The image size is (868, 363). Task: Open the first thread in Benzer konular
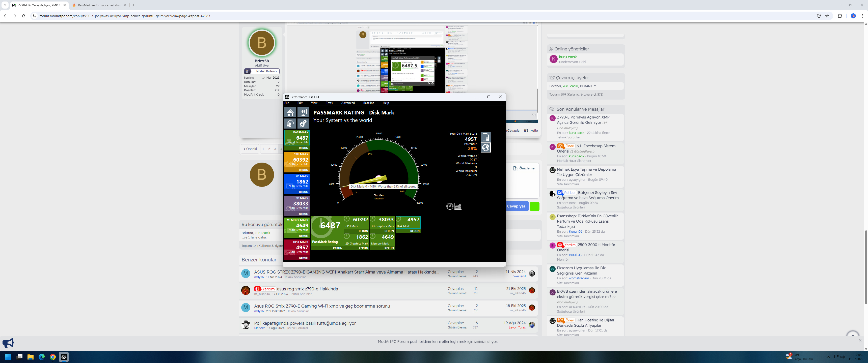346,272
